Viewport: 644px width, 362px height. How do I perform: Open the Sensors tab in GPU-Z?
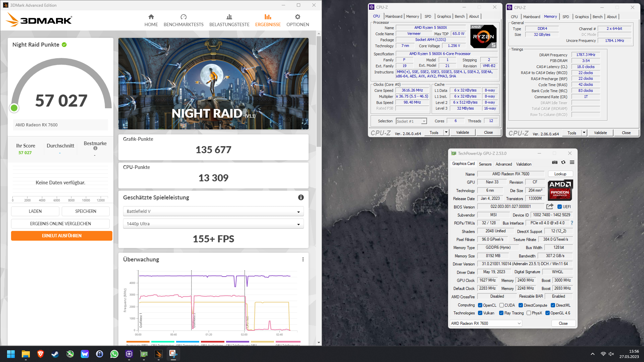pyautogui.click(x=485, y=164)
